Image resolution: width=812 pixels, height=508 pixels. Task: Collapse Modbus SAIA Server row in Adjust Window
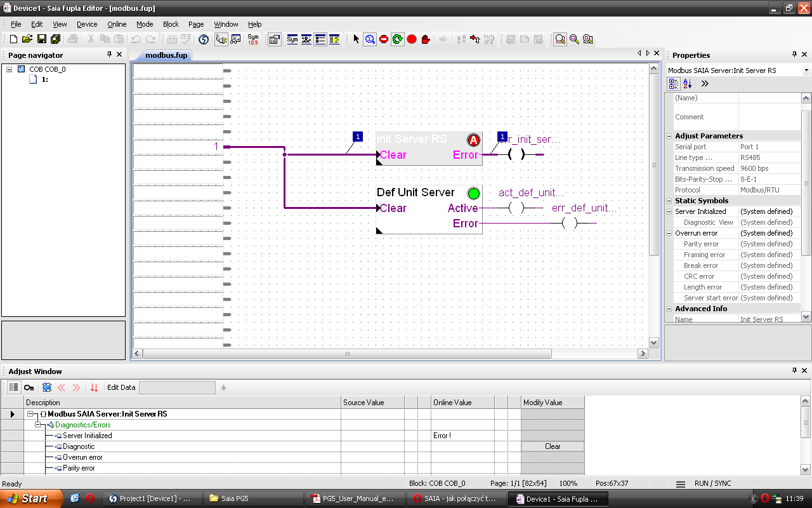coord(30,414)
